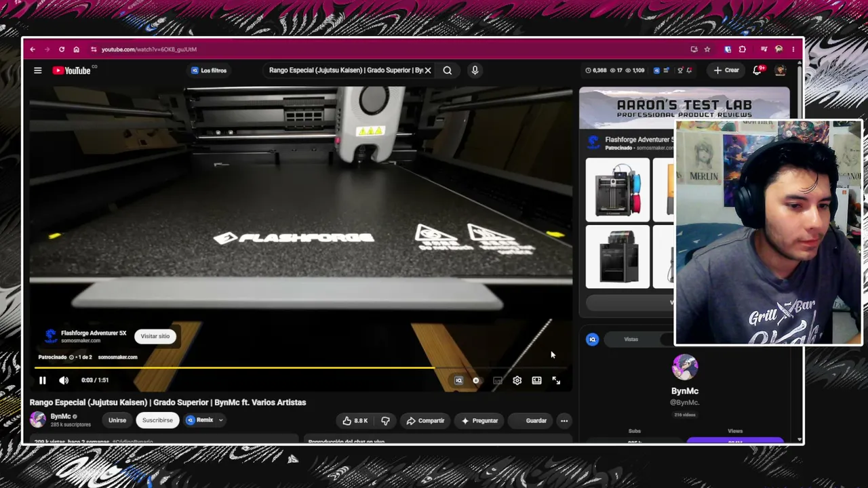Open more actions three-dot menu below video

point(564,421)
